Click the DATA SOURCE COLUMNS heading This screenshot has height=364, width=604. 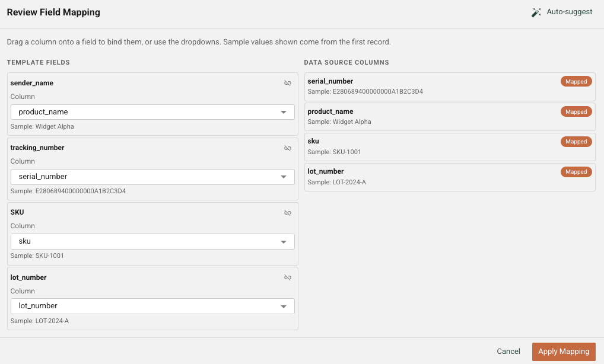click(x=346, y=62)
